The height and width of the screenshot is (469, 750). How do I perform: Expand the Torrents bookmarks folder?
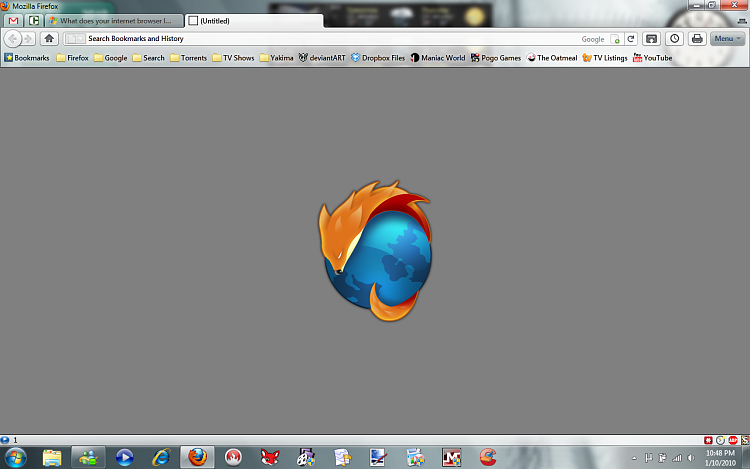(x=188, y=58)
